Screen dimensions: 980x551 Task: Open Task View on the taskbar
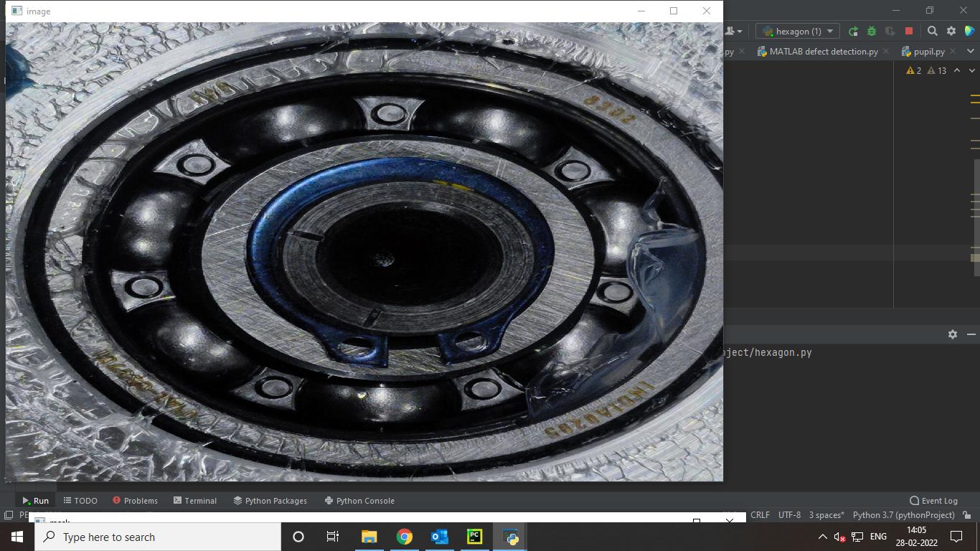(x=333, y=537)
